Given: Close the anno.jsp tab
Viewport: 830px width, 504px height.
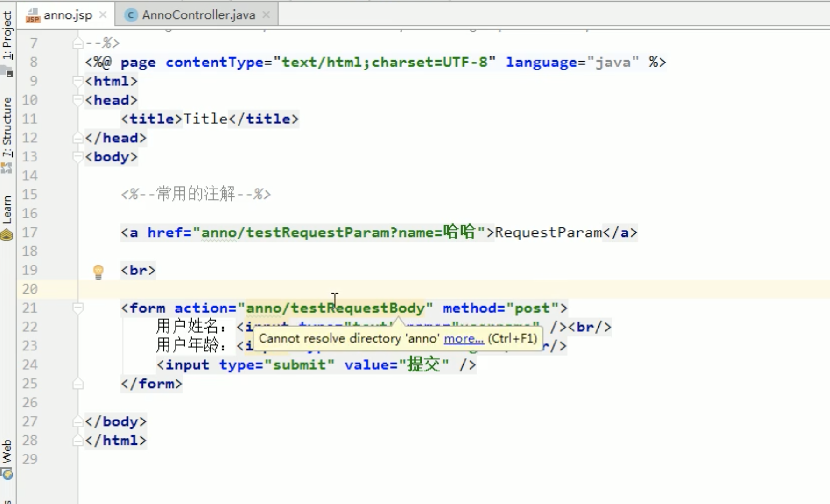Looking at the screenshot, I should (103, 15).
